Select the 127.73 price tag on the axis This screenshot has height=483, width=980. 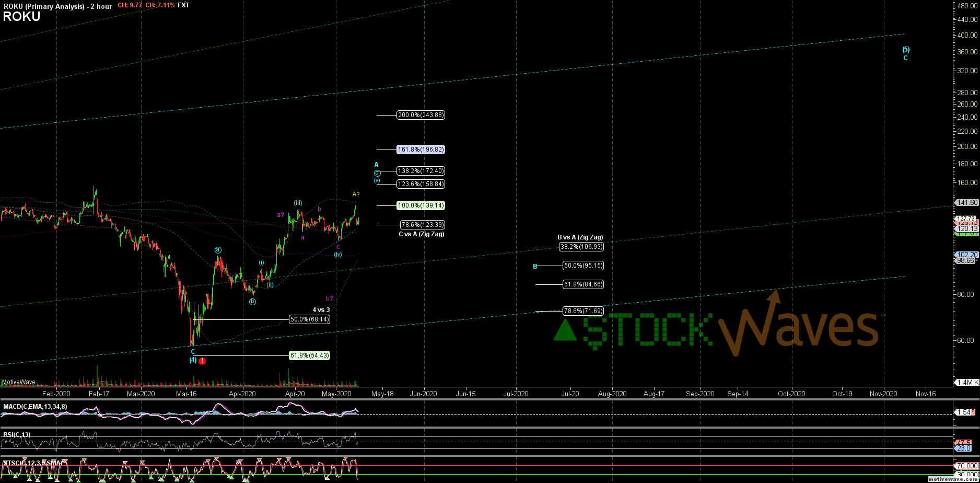coord(965,218)
